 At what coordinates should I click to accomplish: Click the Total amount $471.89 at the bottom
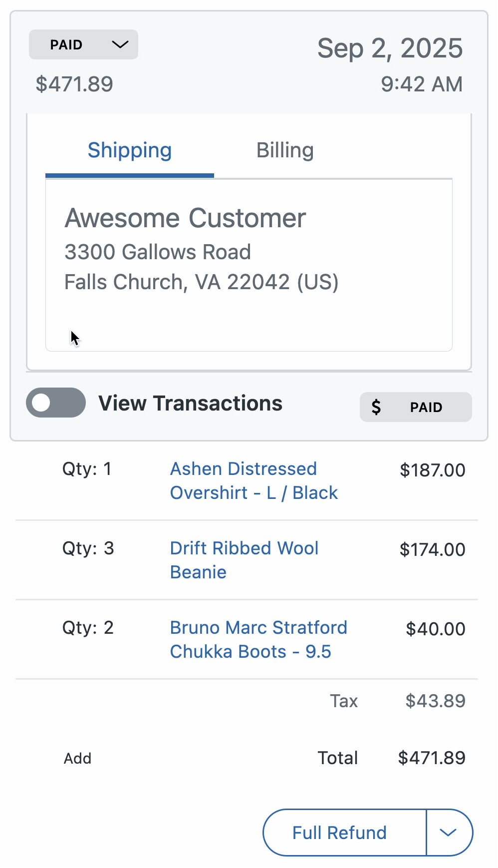[x=431, y=758]
